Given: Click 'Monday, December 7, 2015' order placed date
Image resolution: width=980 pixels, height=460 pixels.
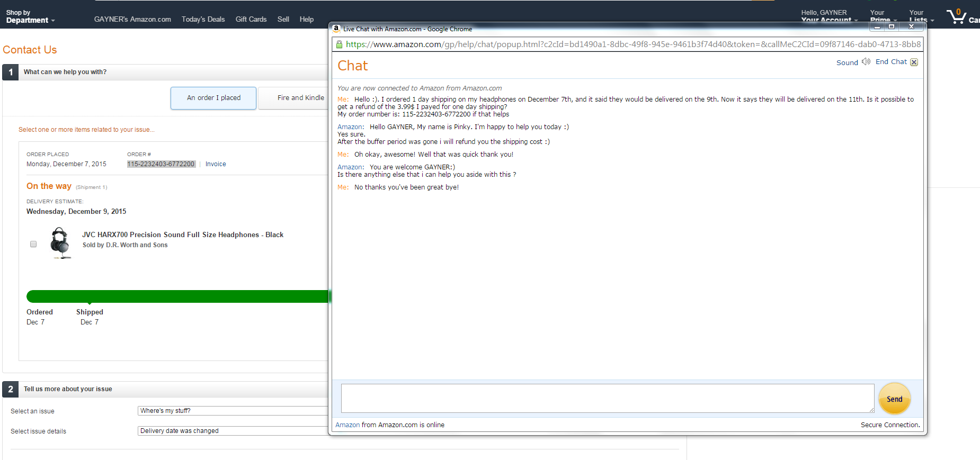Looking at the screenshot, I should 66,164.
